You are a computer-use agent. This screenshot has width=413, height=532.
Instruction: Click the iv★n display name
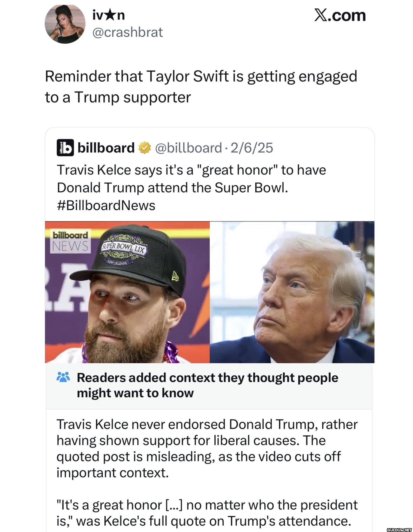[x=109, y=15]
